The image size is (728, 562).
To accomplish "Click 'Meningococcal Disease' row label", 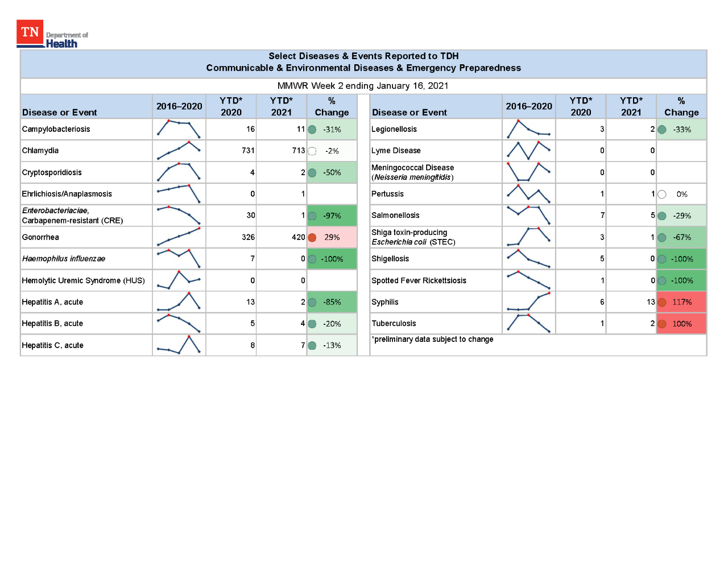I will (x=412, y=168).
